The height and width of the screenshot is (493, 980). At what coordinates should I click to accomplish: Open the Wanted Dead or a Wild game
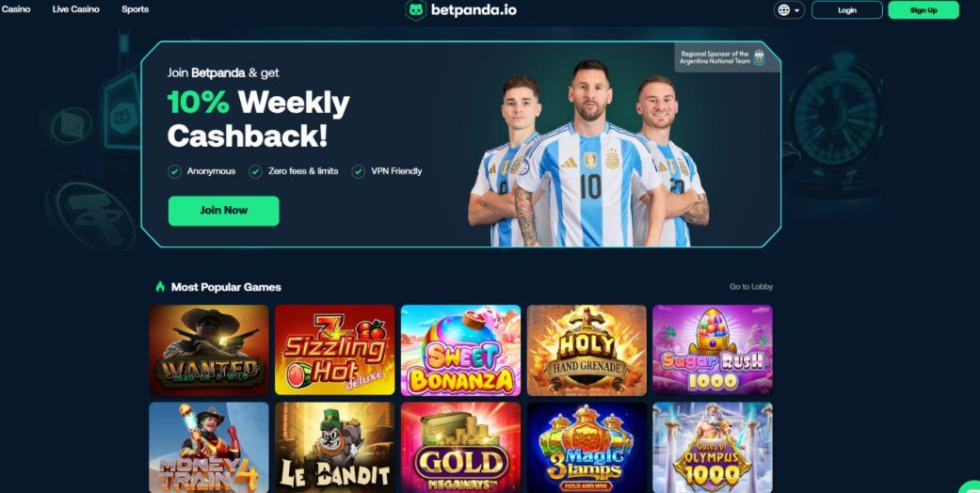click(x=209, y=350)
